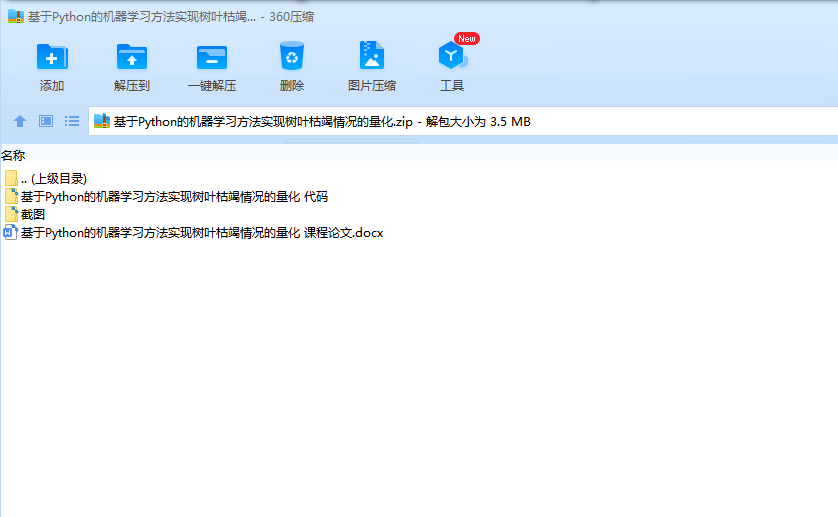Click the 删除 (Delete) trash icon
838x517 pixels.
tap(292, 56)
